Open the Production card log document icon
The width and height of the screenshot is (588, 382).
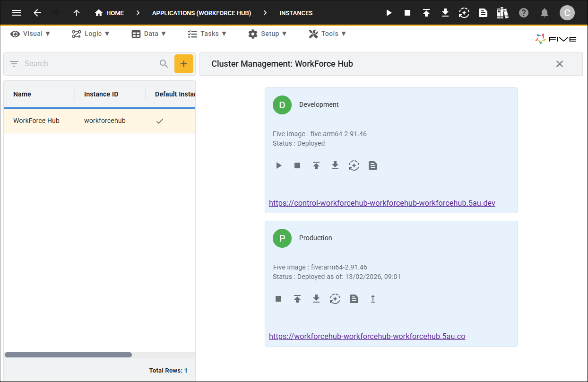(354, 299)
